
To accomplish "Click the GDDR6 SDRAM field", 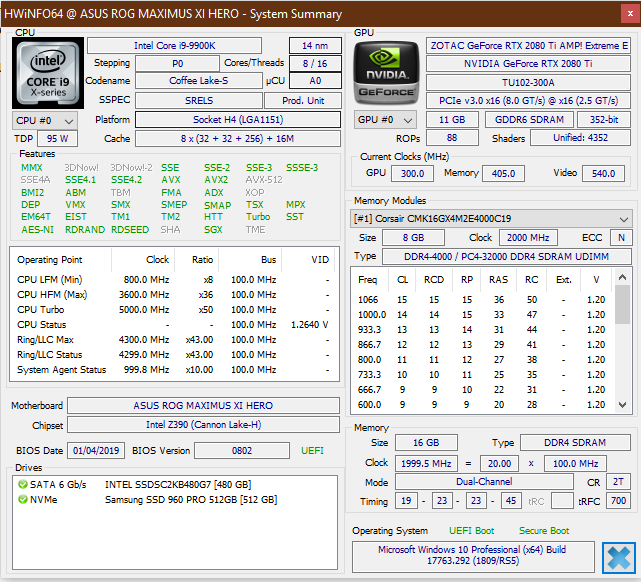I will tap(529, 120).
